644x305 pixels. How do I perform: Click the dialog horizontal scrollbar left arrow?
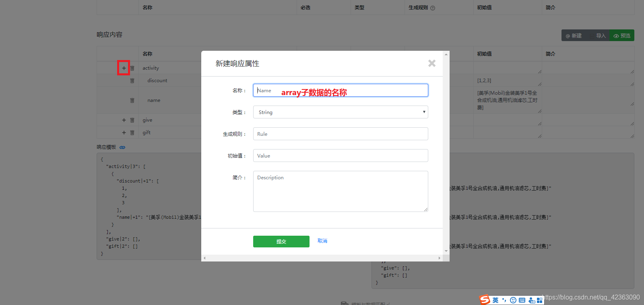click(204, 258)
